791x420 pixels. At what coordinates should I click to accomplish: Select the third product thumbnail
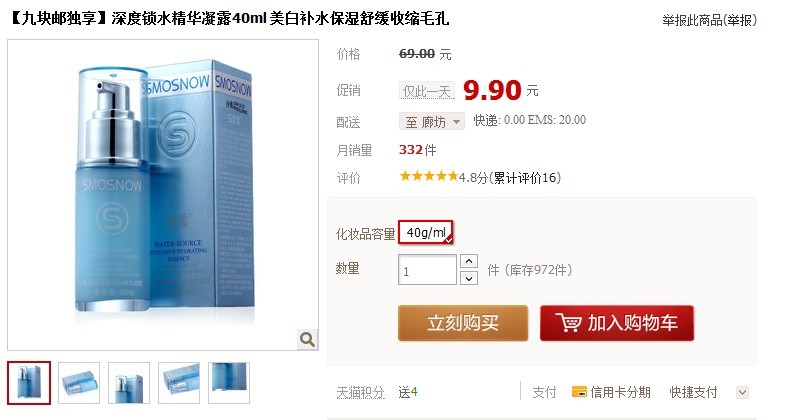[129, 383]
